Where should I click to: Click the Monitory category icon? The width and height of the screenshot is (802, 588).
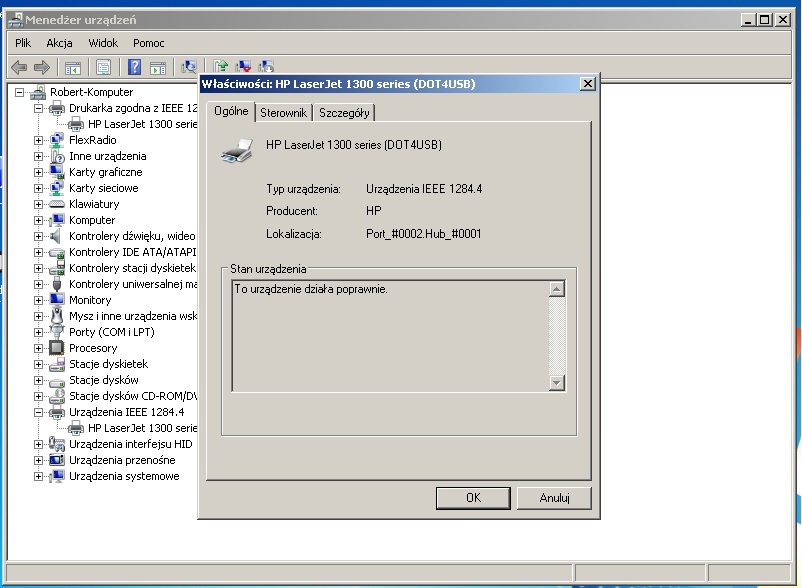[57, 300]
